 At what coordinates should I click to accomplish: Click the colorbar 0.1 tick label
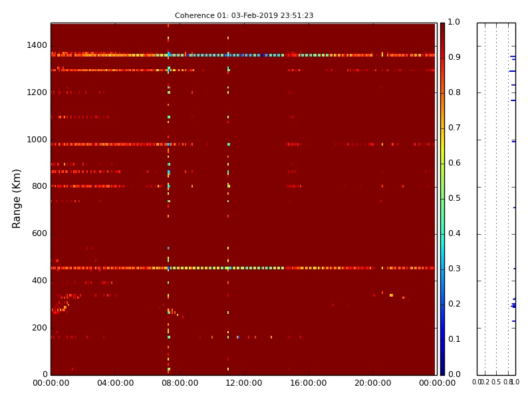[x=454, y=339]
